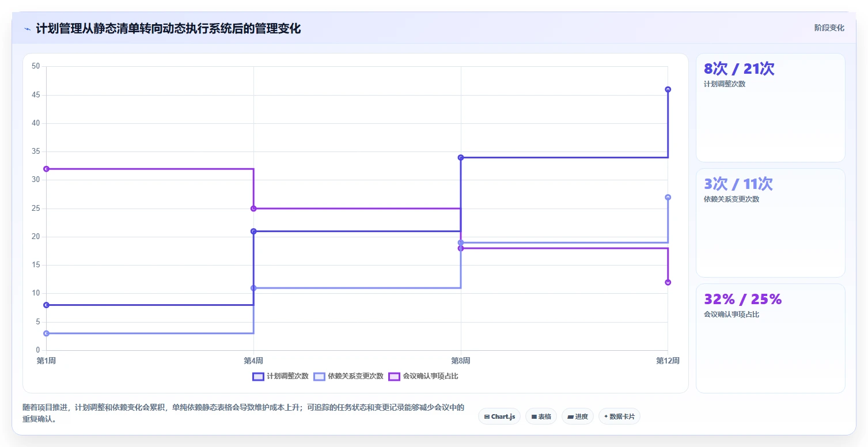Click the Chart.js tag chip
The image size is (868, 447).
click(499, 416)
